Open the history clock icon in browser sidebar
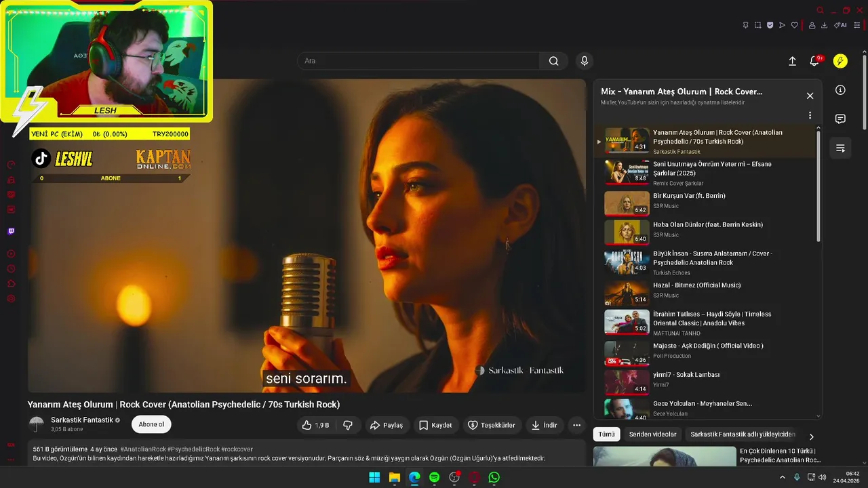The width and height of the screenshot is (868, 488). [x=11, y=268]
